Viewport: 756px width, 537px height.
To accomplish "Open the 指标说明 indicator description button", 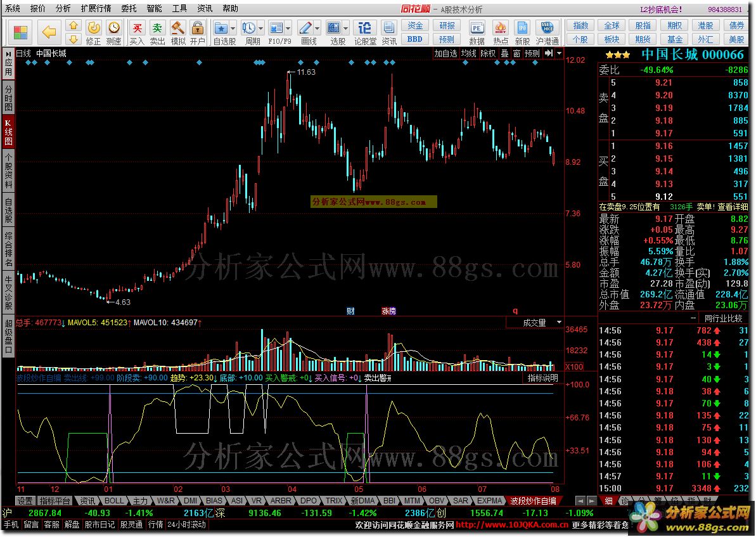I will (x=543, y=378).
